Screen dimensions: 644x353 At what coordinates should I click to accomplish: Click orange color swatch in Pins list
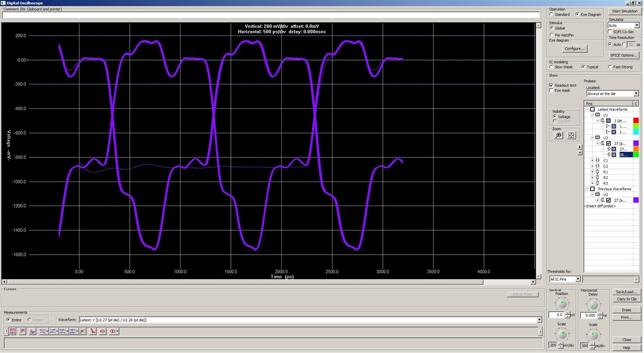(x=636, y=149)
